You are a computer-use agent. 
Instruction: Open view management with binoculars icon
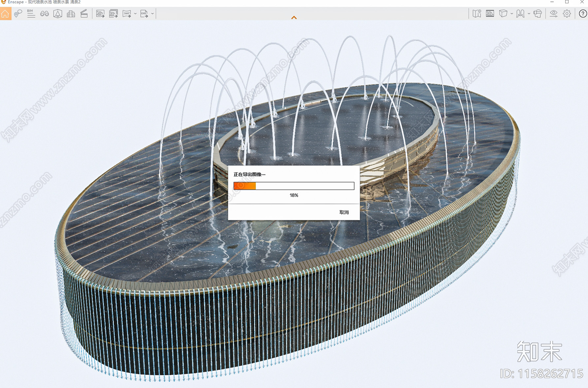point(44,14)
